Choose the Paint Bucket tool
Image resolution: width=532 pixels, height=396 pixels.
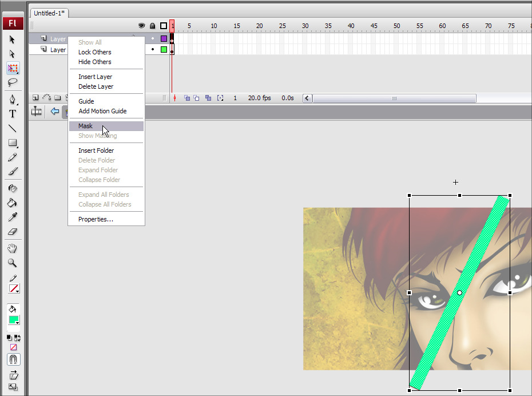[13, 203]
